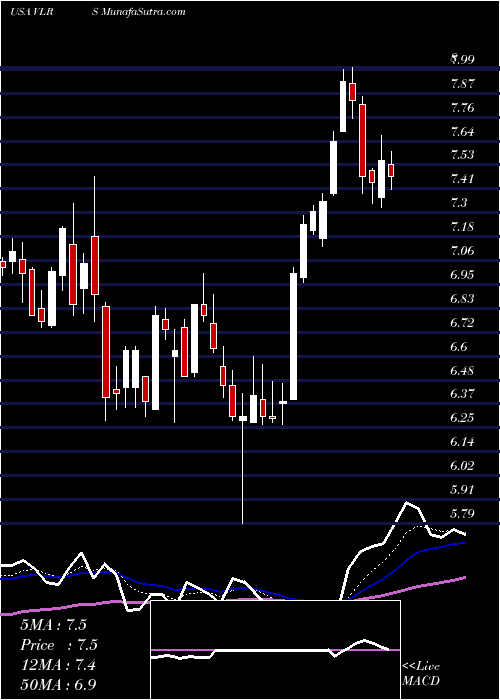This screenshot has width=500, height=700.
Task: Click the 5.91 price axis label
Action: [462, 489]
